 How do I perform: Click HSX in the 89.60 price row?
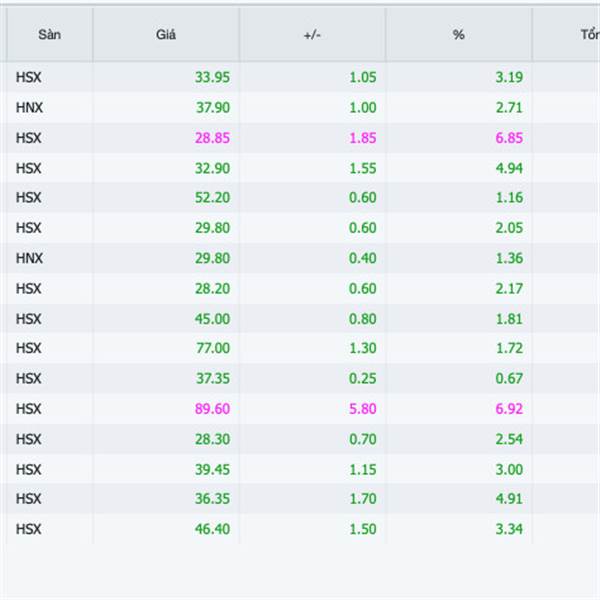(28, 408)
